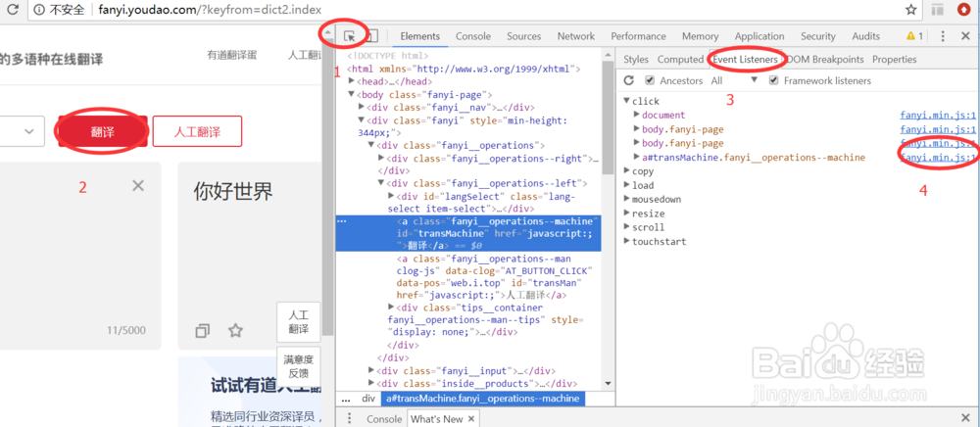Close the What's New drawer tab
This screenshot has width=980, height=427.
click(x=470, y=419)
